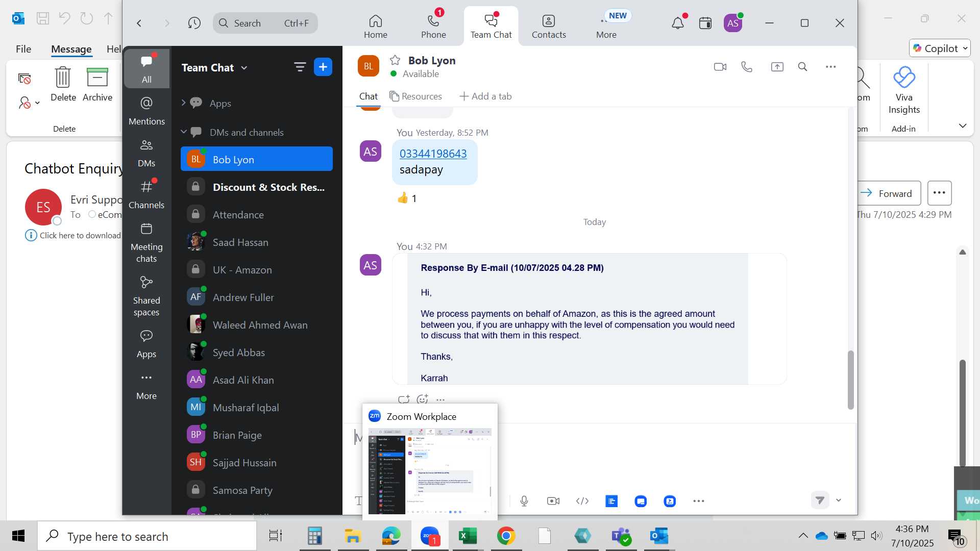Open Waleed Ahmed Awan conversation
The image size is (980, 551).
(x=257, y=325)
